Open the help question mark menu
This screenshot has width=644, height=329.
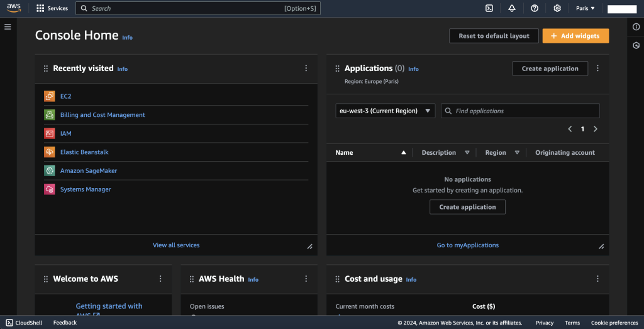535,8
